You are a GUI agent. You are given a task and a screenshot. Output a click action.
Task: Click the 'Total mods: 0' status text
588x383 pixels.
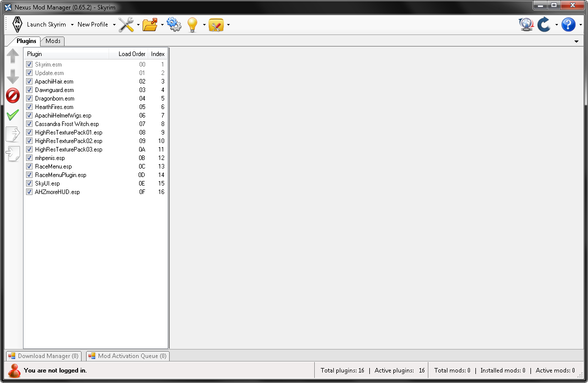[452, 370]
